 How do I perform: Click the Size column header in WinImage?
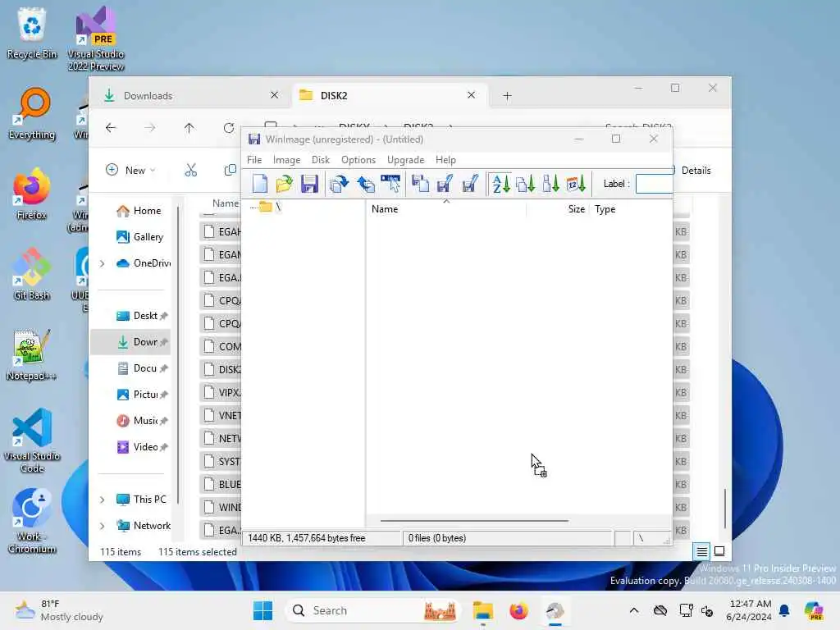pyautogui.click(x=577, y=209)
